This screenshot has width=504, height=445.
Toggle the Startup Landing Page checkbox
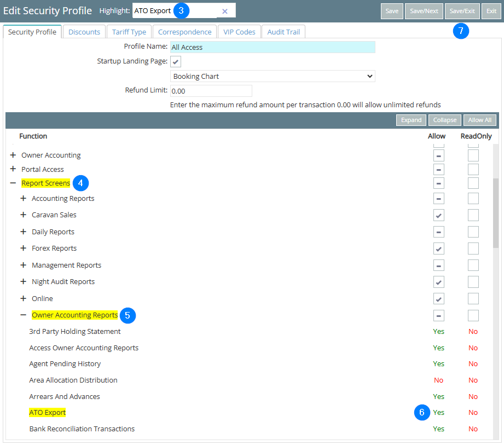(176, 61)
